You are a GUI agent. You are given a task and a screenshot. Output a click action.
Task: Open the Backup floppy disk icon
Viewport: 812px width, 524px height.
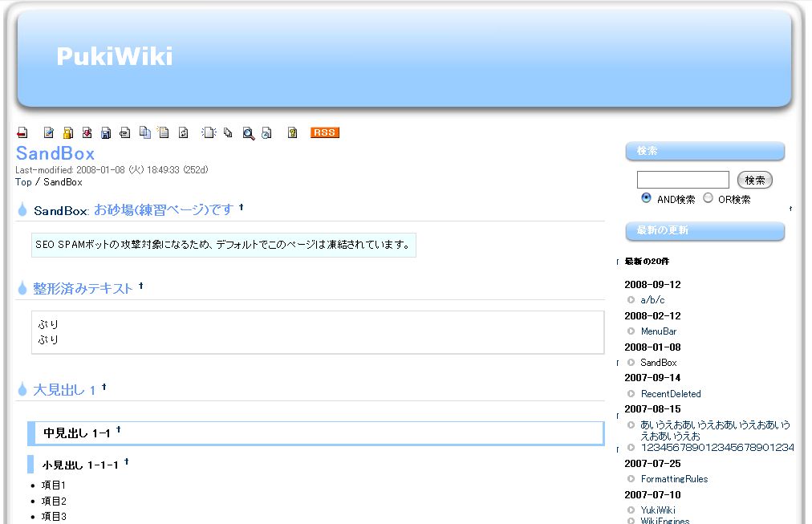[106, 133]
